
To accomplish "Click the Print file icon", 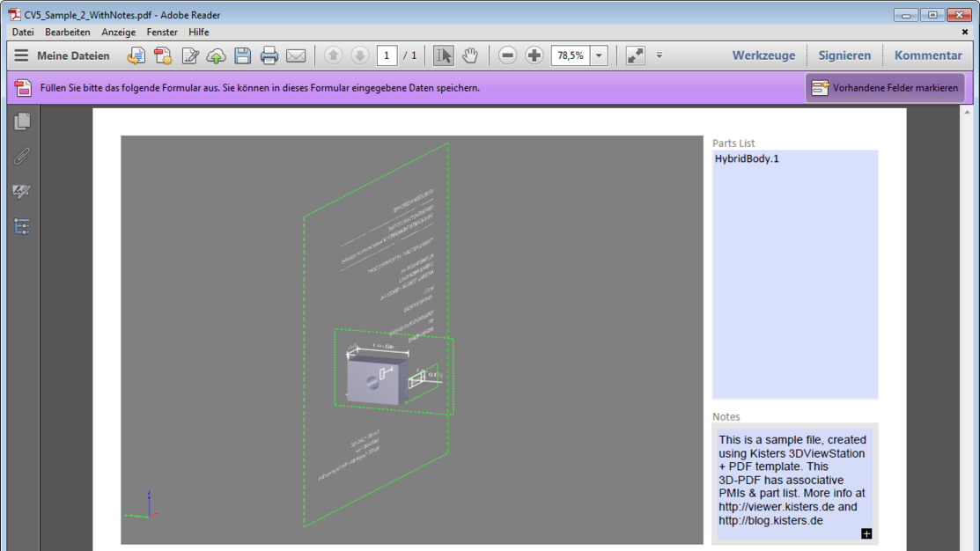I will point(269,55).
